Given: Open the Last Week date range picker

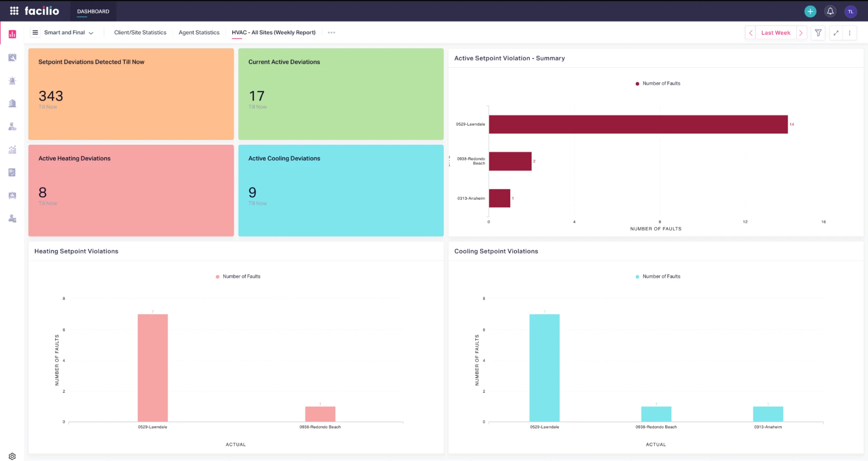Looking at the screenshot, I should tap(776, 33).
